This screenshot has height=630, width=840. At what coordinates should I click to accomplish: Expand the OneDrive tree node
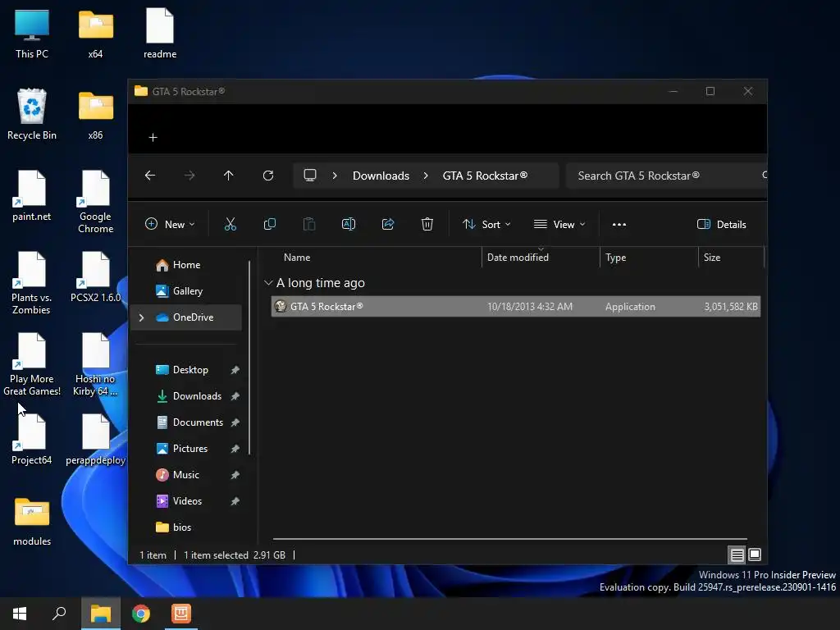141,317
